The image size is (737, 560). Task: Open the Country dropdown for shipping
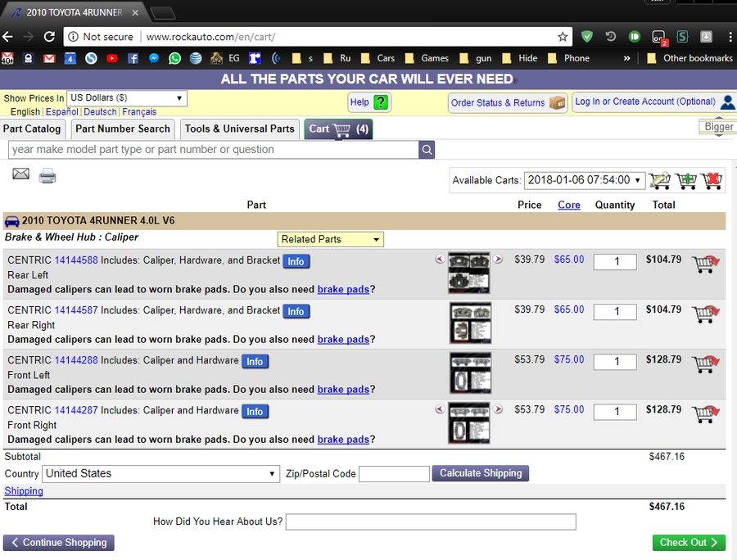[161, 474]
